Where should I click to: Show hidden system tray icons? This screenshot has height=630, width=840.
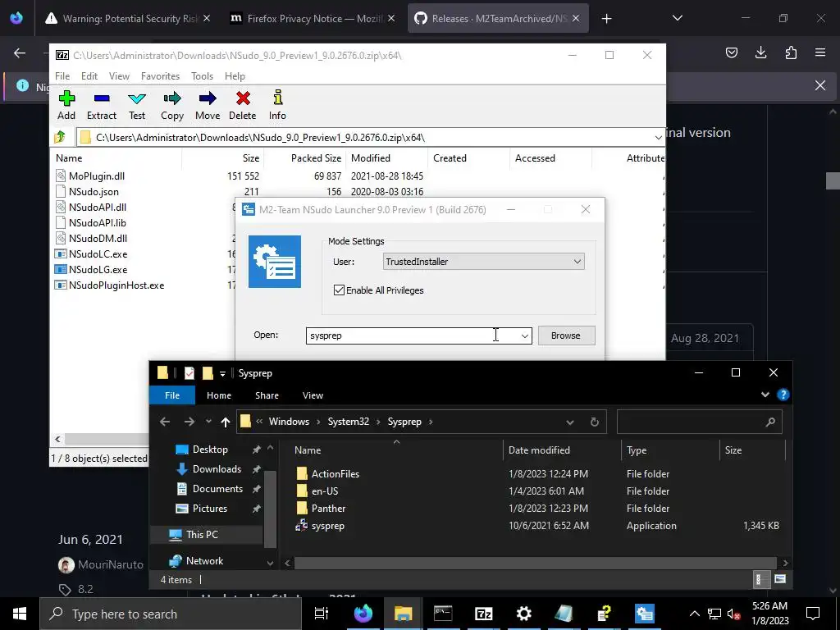point(694,614)
